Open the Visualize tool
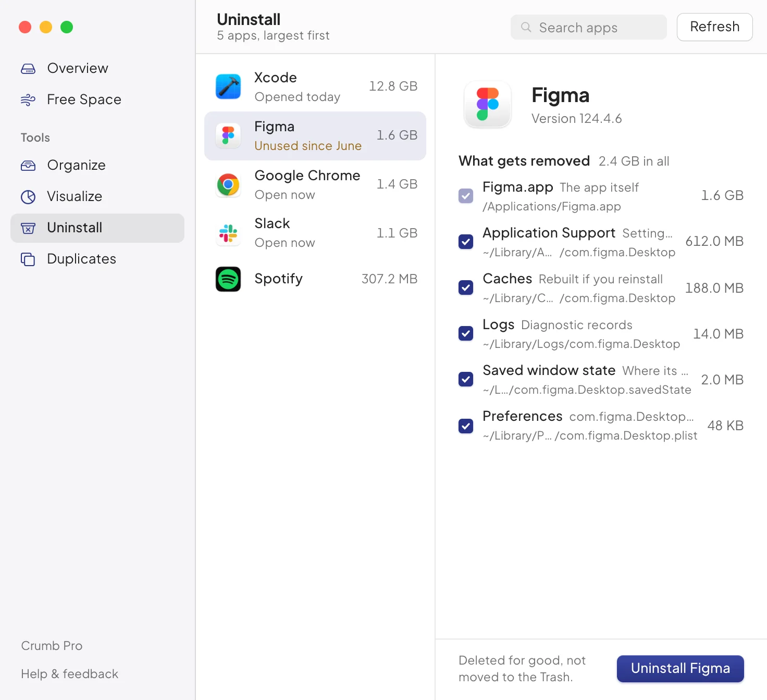Screen dimensions: 767x700 (97, 197)
